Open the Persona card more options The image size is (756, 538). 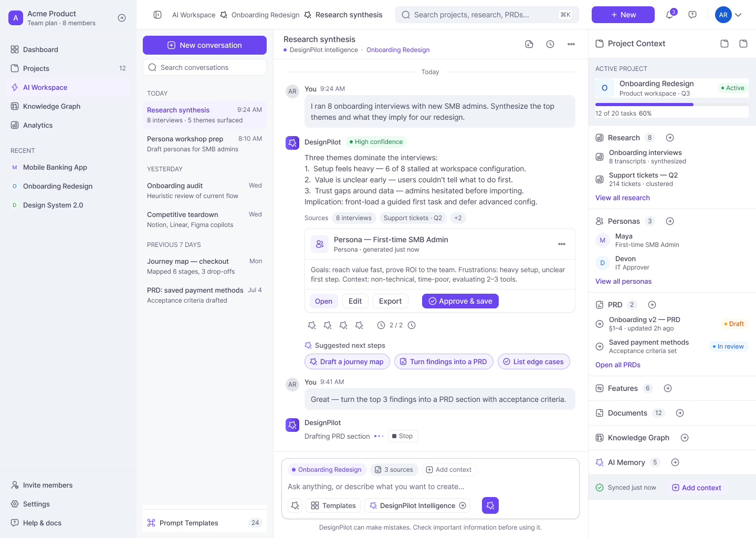(562, 244)
